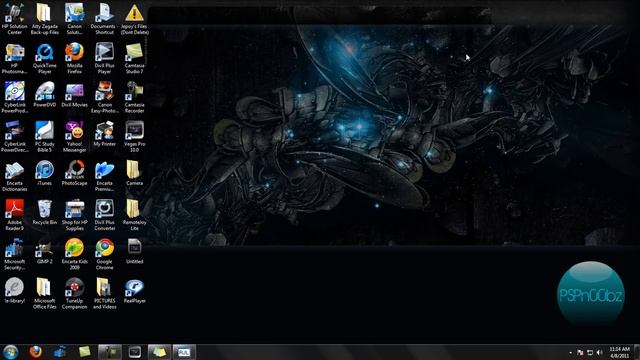Launch PC Study Bible 5
The height and width of the screenshot is (360, 640).
(x=44, y=137)
